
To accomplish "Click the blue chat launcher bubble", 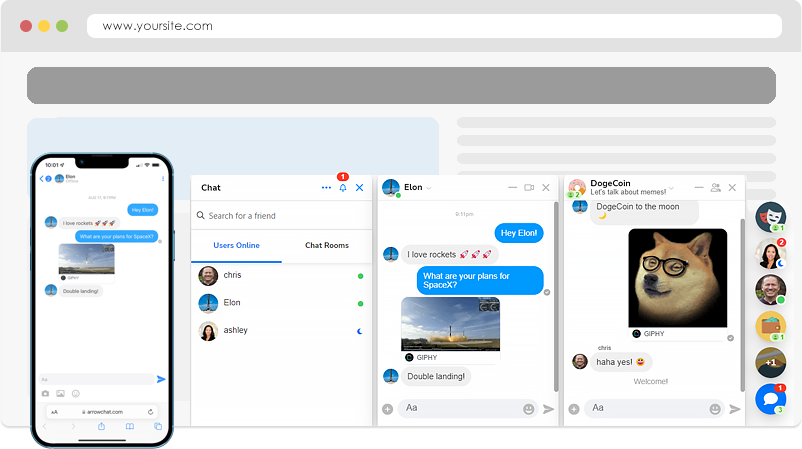I will 770,399.
